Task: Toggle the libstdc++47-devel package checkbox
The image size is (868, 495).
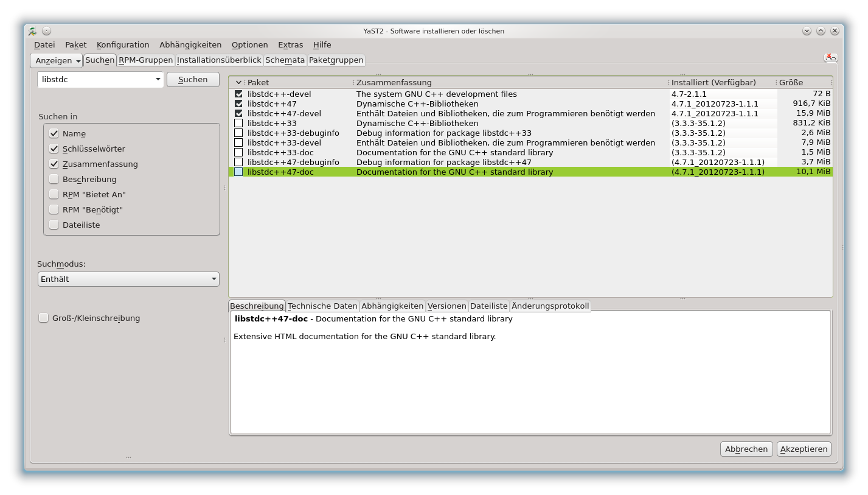Action: click(238, 113)
